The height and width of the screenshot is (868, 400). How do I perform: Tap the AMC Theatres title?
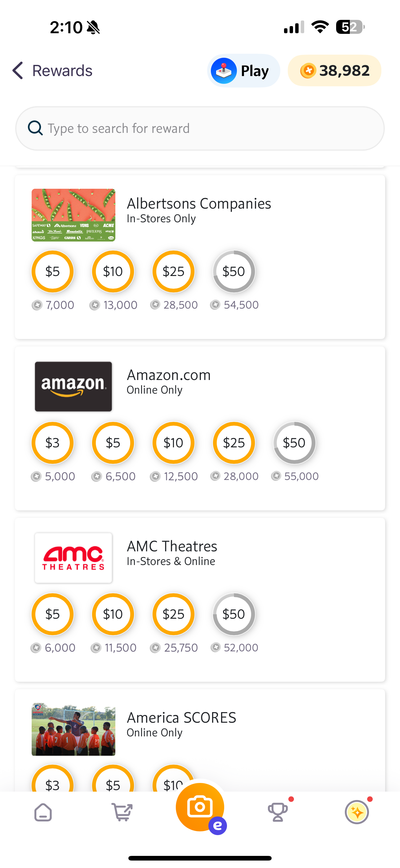[x=172, y=546]
